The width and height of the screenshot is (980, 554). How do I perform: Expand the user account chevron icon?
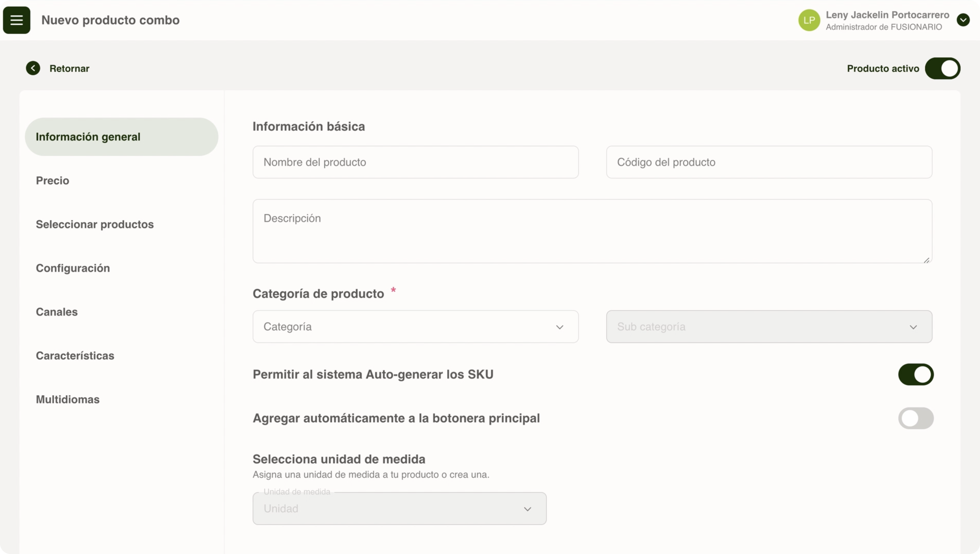(963, 20)
